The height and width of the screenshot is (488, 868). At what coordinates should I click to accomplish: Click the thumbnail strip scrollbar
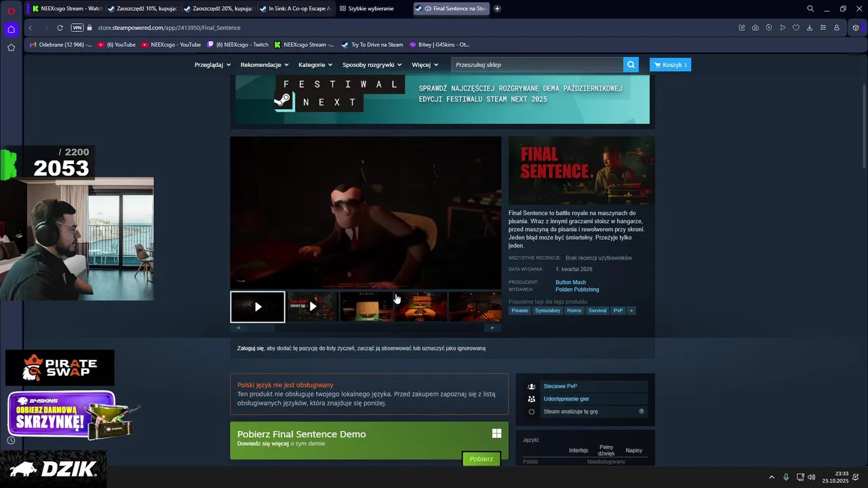(x=365, y=328)
